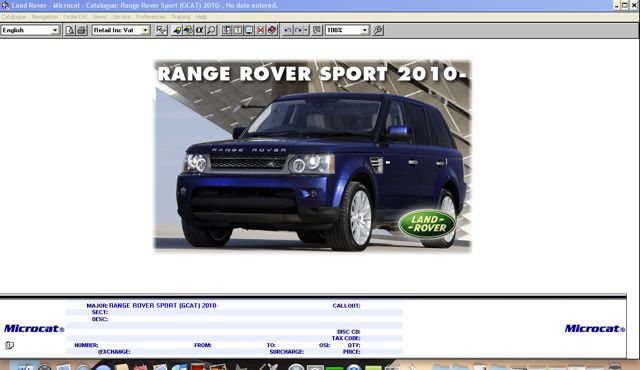
Task: Click the Range Rover Sport 2010 image
Action: click(312, 155)
